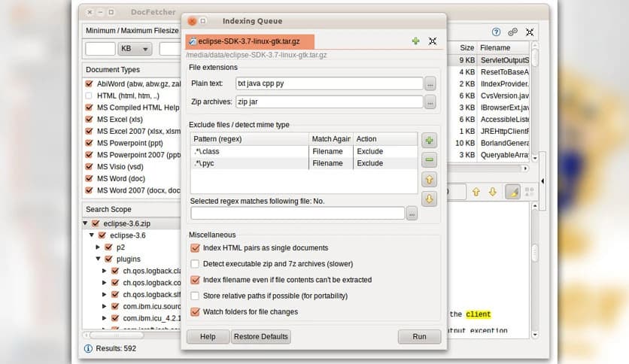The height and width of the screenshot is (364, 629).
Task: Click the Results info icon in status bar
Action: point(88,348)
